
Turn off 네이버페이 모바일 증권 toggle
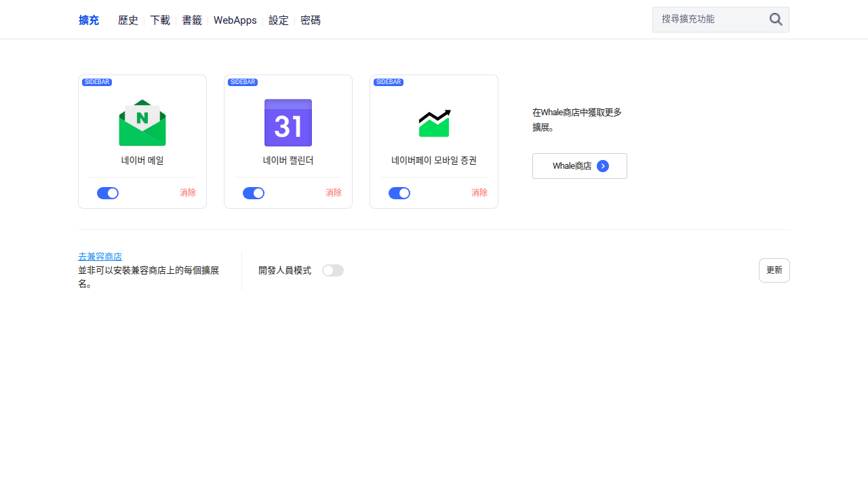point(399,193)
